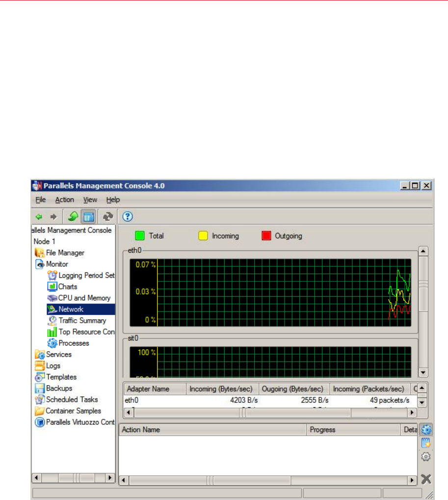Screen dimensions: 448x500
Task: Open the Help menu
Action: point(113,199)
